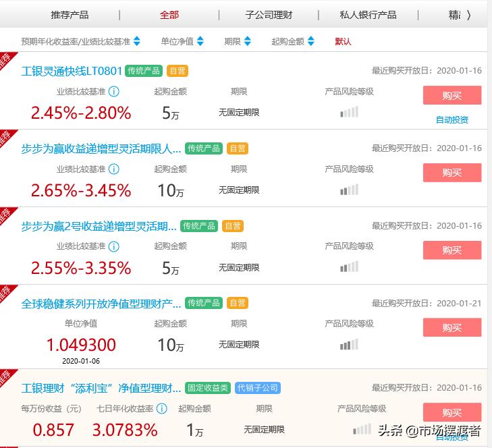The height and width of the screenshot is (448, 492).
Task: Open 全球稳健系列开放净值型理财产... product link
Action: [x=101, y=304]
